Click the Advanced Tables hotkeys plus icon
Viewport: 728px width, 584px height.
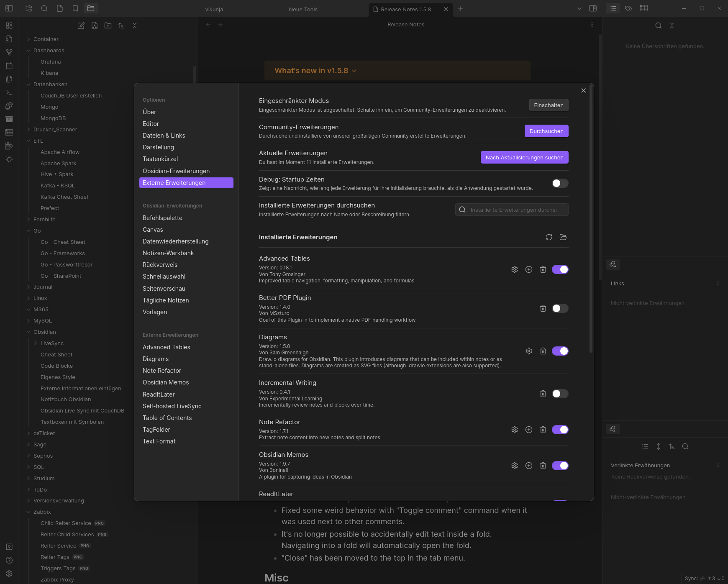(529, 269)
